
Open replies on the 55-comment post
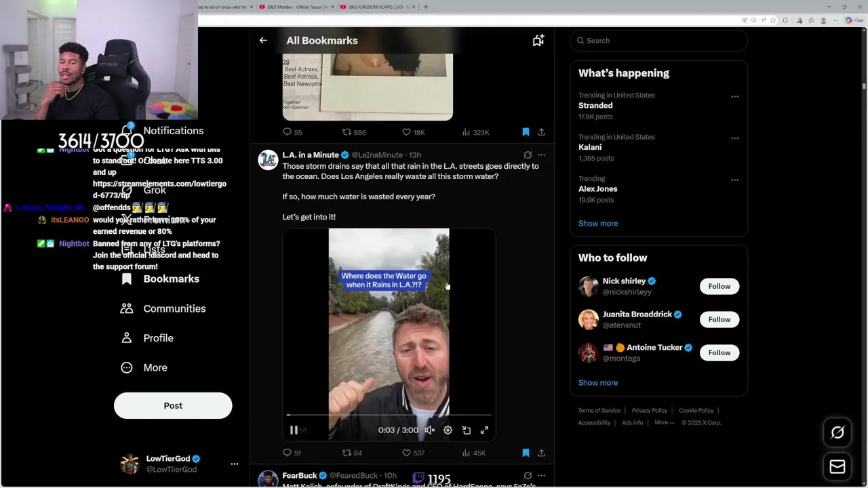[x=292, y=132]
